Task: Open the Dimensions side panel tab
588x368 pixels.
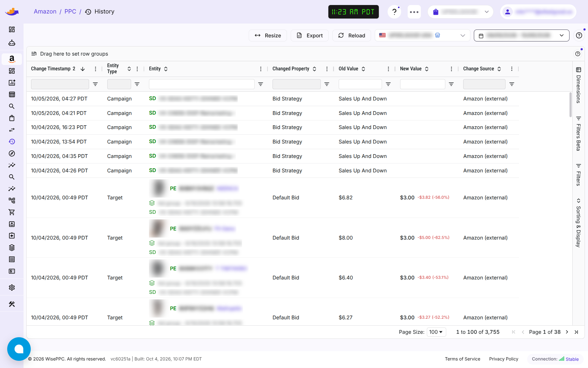Action: point(579,85)
